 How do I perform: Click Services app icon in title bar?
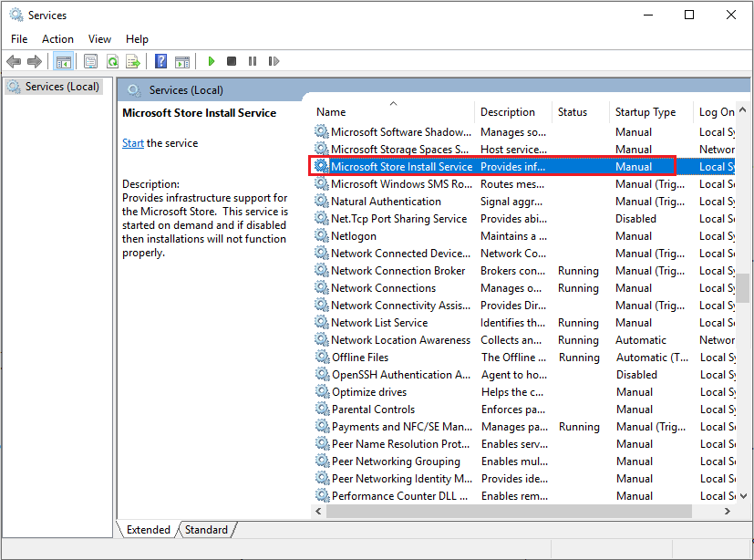pyautogui.click(x=16, y=15)
